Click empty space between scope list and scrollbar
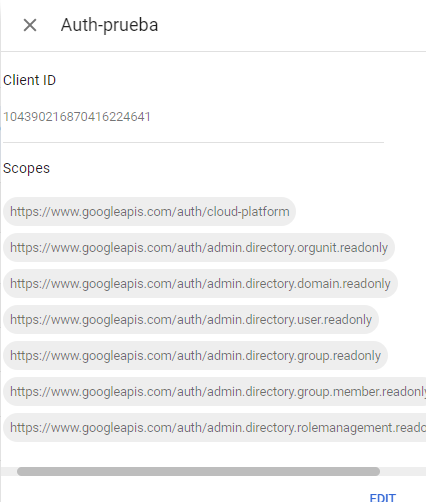Screen dimensions: 426x502 (x=213, y=455)
